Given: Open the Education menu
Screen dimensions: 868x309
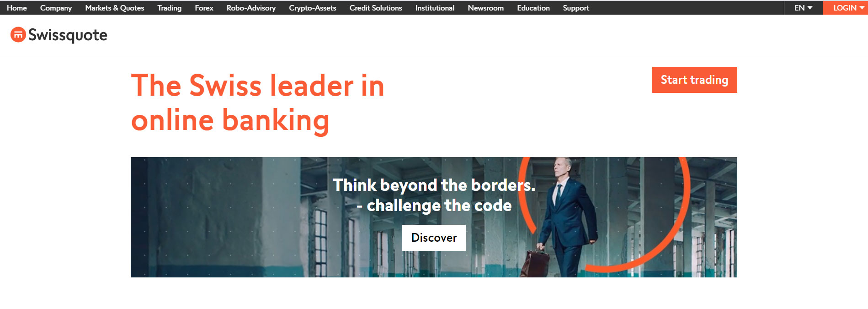Looking at the screenshot, I should point(533,8).
